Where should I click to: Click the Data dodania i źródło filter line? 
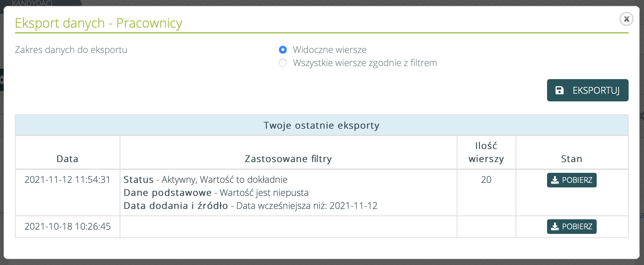(x=250, y=206)
